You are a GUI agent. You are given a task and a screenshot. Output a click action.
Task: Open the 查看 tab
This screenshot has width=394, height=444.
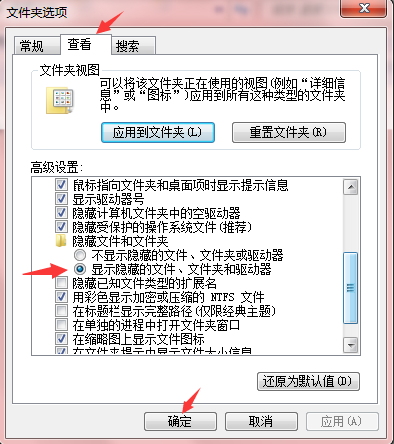click(x=79, y=44)
